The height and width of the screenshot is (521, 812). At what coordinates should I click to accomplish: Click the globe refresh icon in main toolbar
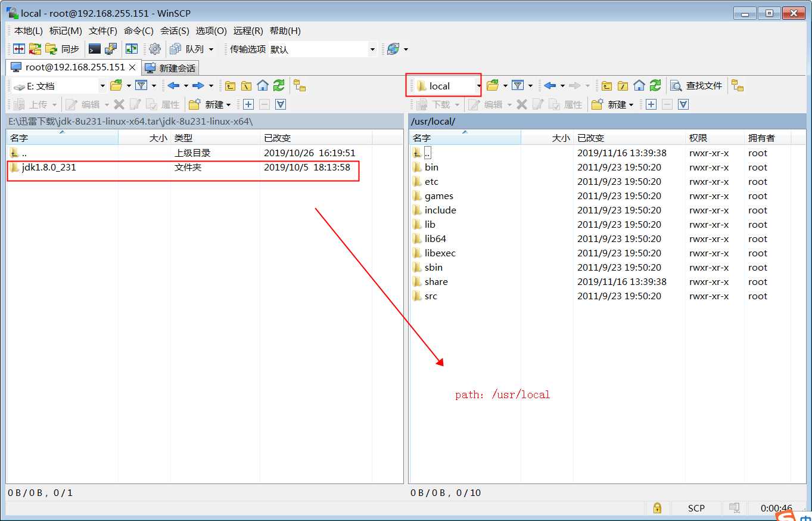(x=393, y=49)
